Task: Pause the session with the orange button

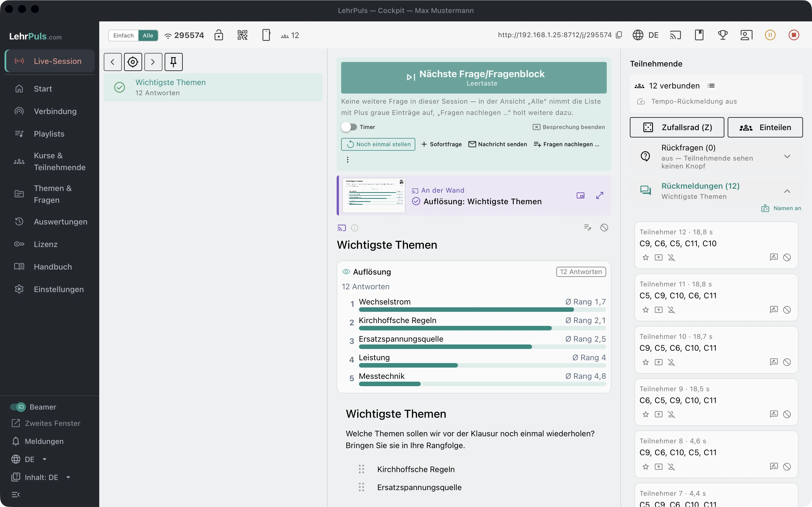Action: click(770, 35)
